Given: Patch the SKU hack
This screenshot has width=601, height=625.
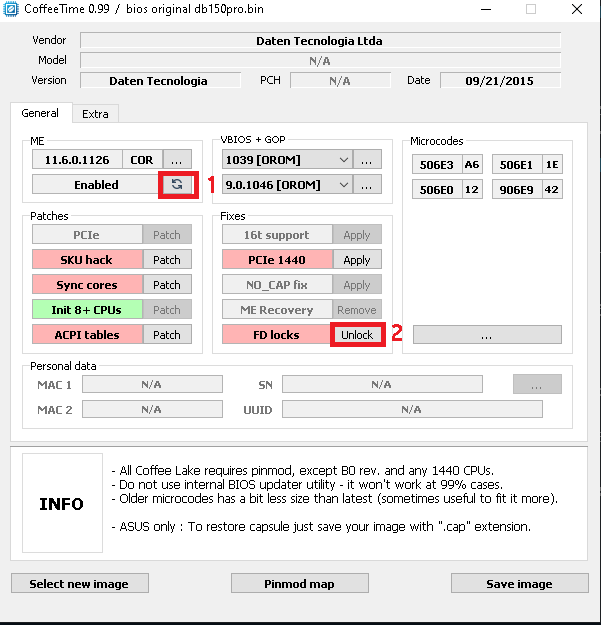Looking at the screenshot, I should point(166,260).
